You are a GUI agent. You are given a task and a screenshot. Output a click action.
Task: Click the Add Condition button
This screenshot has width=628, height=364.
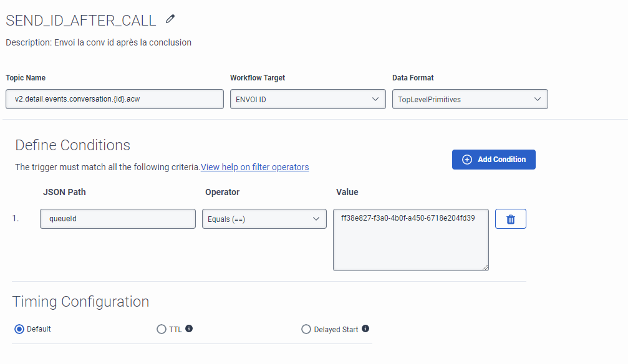(x=493, y=160)
